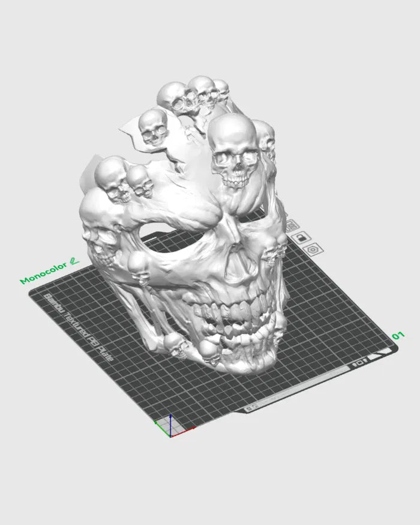Open plate settings via the hexagon icon
This screenshot has height=525, width=420.
pos(311,249)
